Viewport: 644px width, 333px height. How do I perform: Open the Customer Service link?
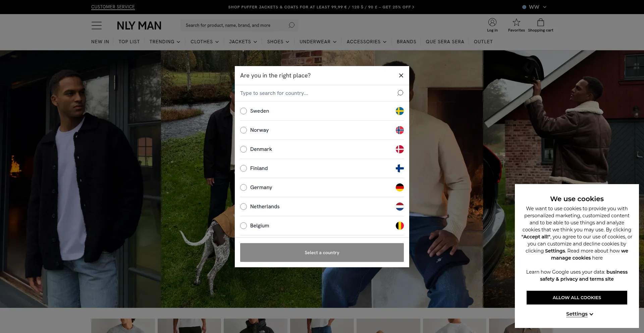(113, 7)
